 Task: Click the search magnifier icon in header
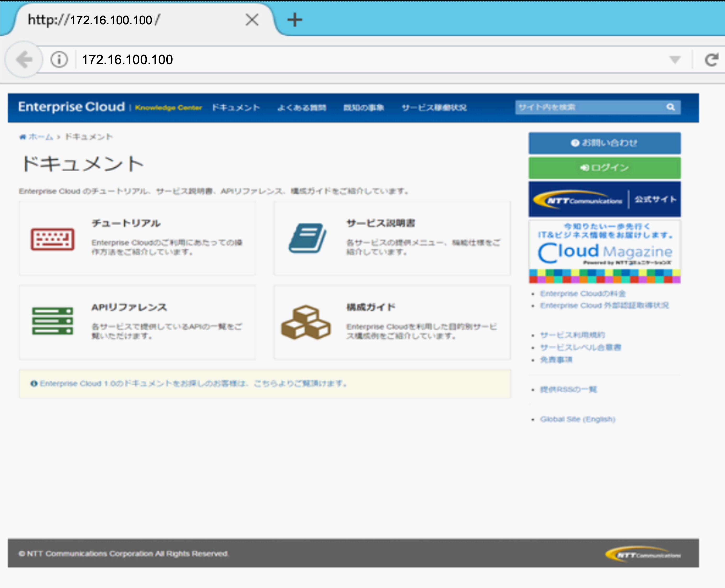click(x=671, y=107)
